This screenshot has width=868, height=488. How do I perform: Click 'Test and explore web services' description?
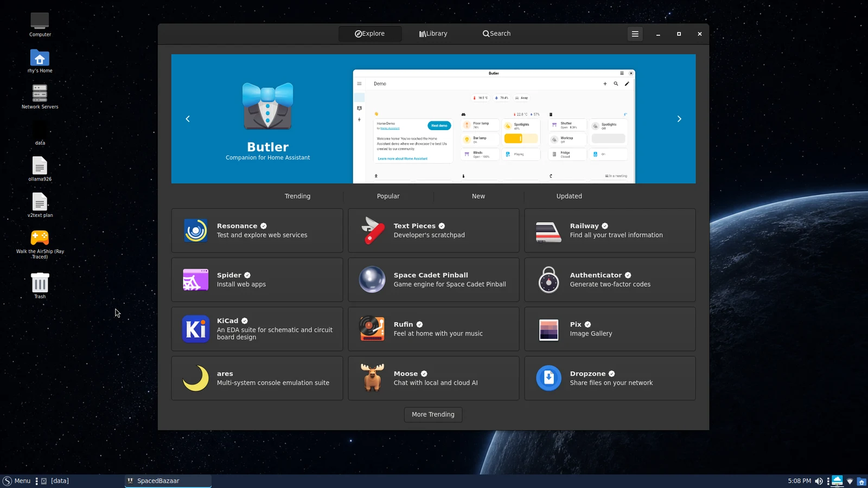pyautogui.click(x=262, y=235)
